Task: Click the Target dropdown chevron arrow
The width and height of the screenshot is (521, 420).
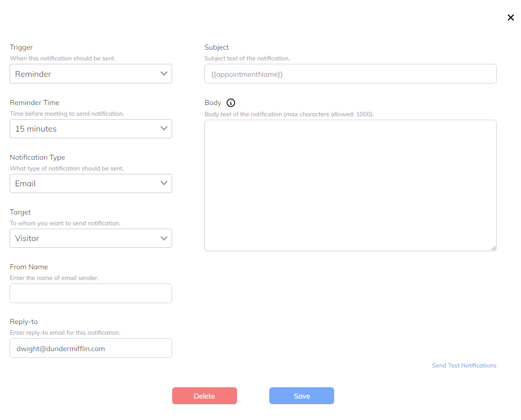Action: click(x=164, y=238)
